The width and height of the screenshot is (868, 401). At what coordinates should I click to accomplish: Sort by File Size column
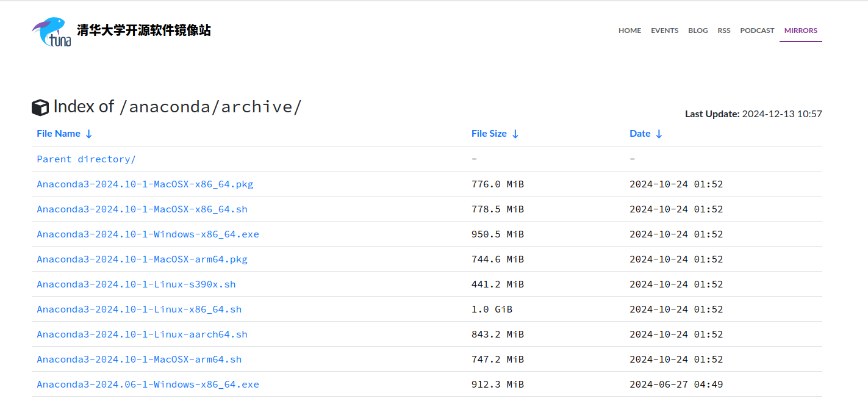[x=495, y=134]
